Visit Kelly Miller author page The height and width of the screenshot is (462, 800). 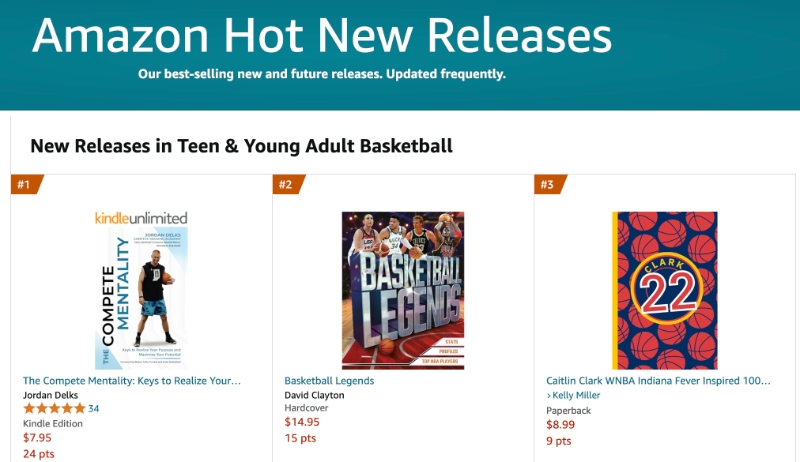pyautogui.click(x=577, y=395)
